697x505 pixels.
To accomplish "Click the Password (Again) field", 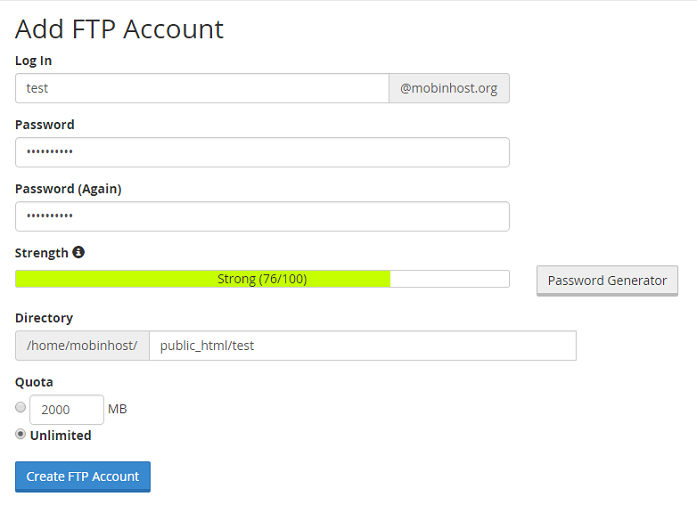I will [x=262, y=216].
